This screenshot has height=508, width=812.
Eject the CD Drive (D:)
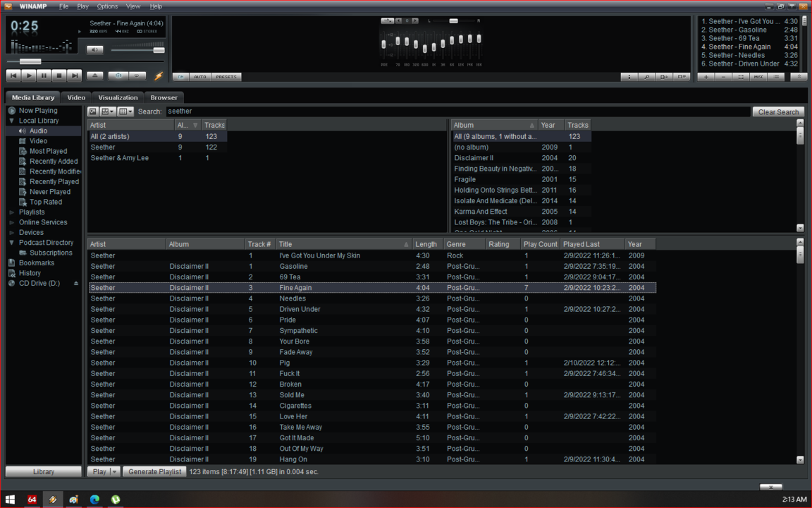point(76,284)
